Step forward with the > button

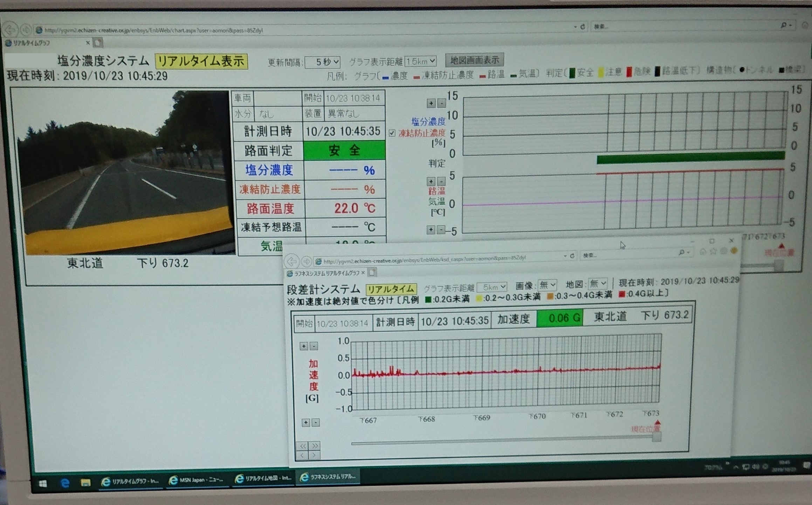[x=315, y=455]
